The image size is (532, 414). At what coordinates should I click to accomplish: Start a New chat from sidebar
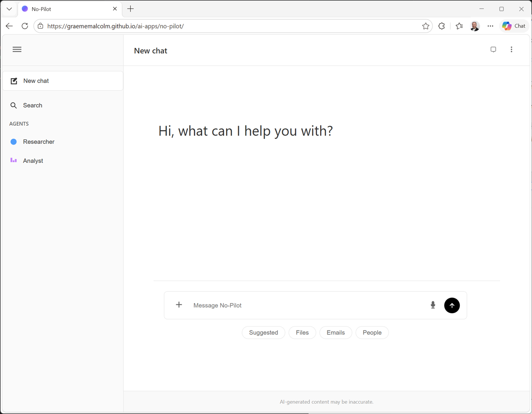[63, 81]
